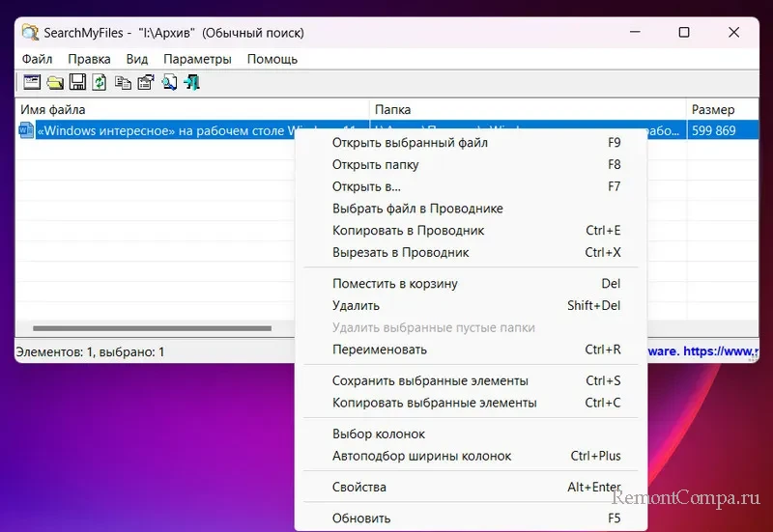Choose 'Открыть выбранный файл' from context menu
This screenshot has width=773, height=532.
[410, 143]
